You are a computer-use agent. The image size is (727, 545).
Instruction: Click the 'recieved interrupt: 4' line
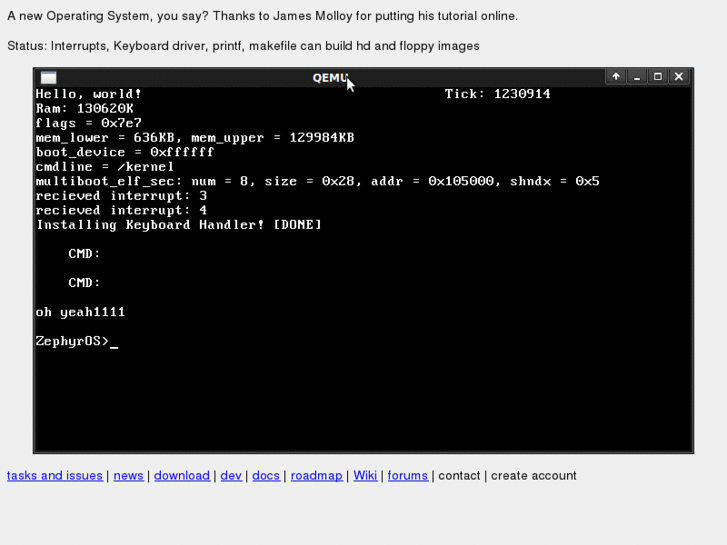point(121,210)
